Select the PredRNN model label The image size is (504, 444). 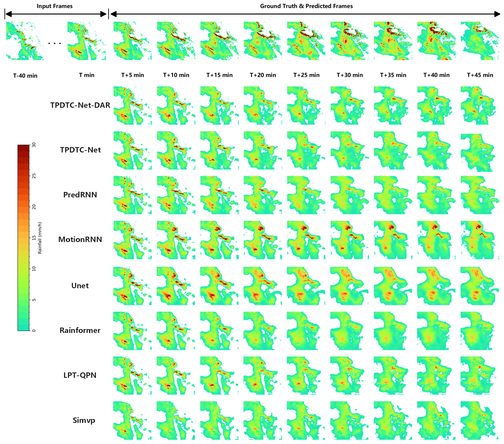80,195
